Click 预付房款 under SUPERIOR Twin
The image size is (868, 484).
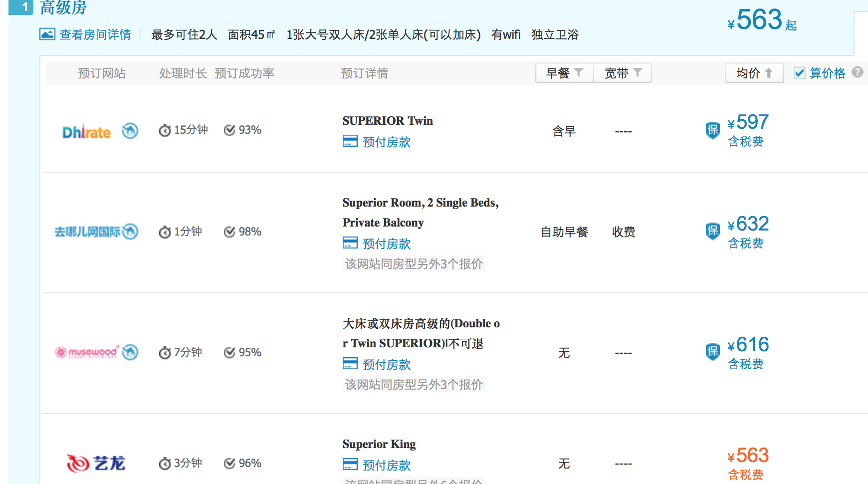coord(386,142)
